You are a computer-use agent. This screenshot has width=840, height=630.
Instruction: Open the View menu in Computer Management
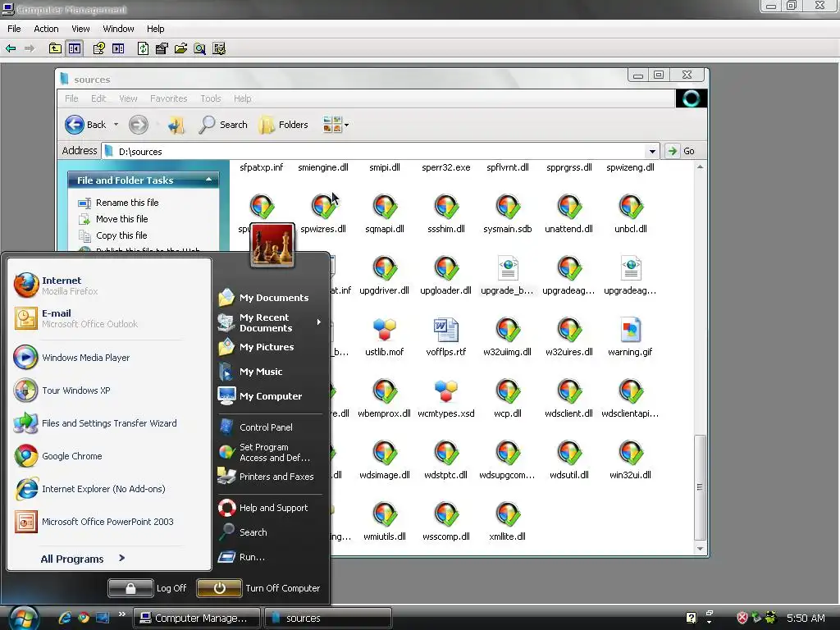[80, 29]
